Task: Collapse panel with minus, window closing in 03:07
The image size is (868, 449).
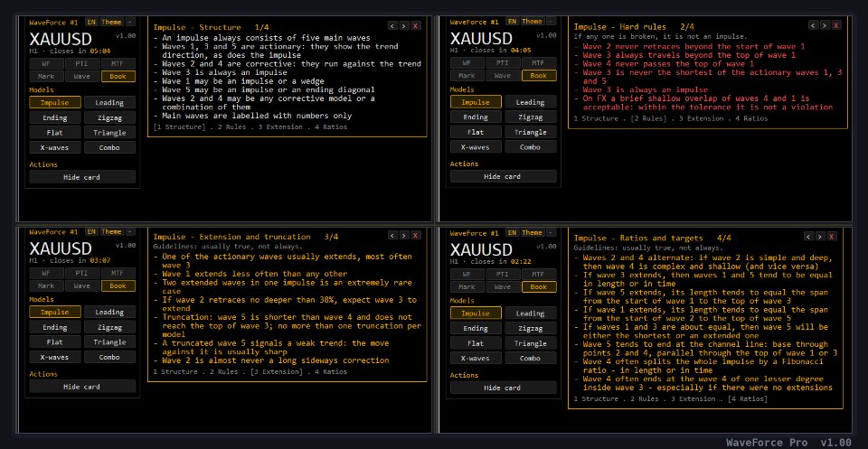Action: [x=130, y=232]
